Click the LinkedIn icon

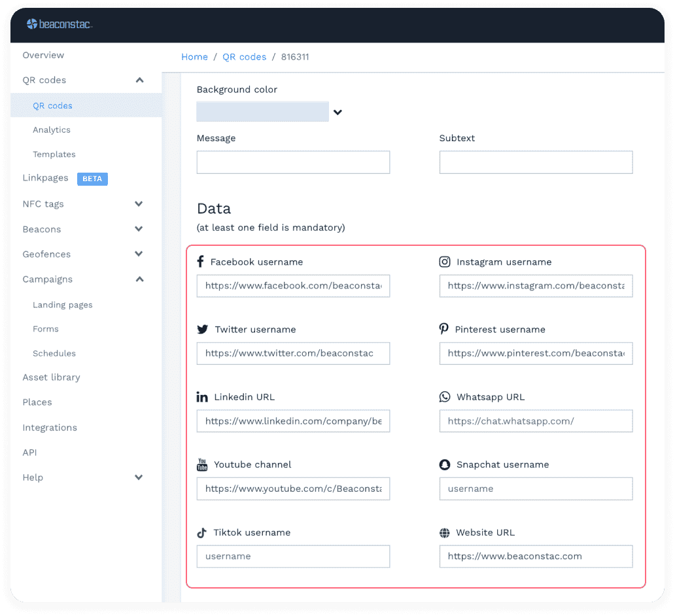(202, 397)
